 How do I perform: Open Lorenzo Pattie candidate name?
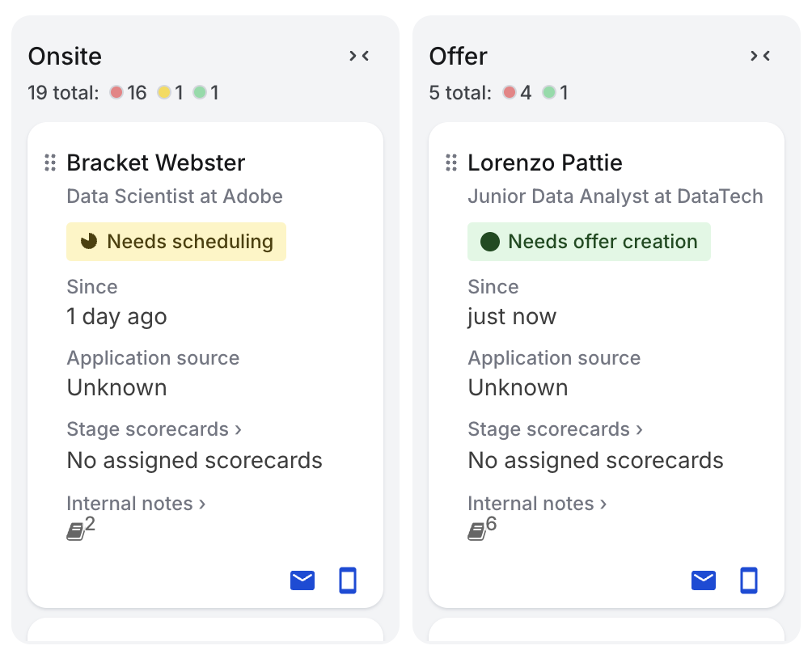pyautogui.click(x=545, y=162)
